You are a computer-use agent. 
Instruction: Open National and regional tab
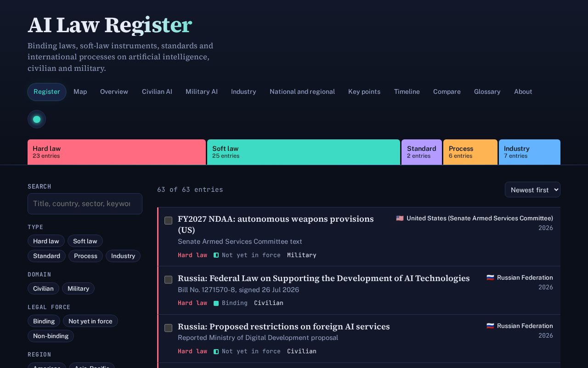point(302,92)
